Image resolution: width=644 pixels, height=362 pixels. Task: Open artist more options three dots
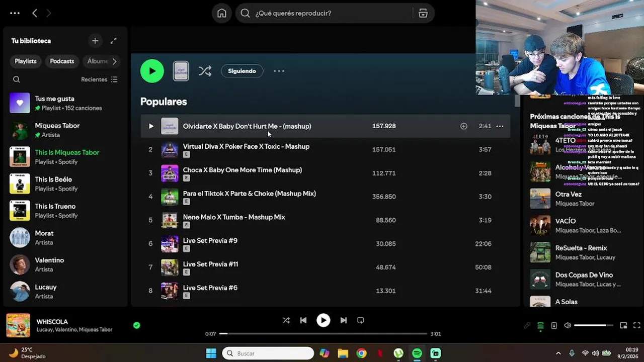tap(279, 71)
